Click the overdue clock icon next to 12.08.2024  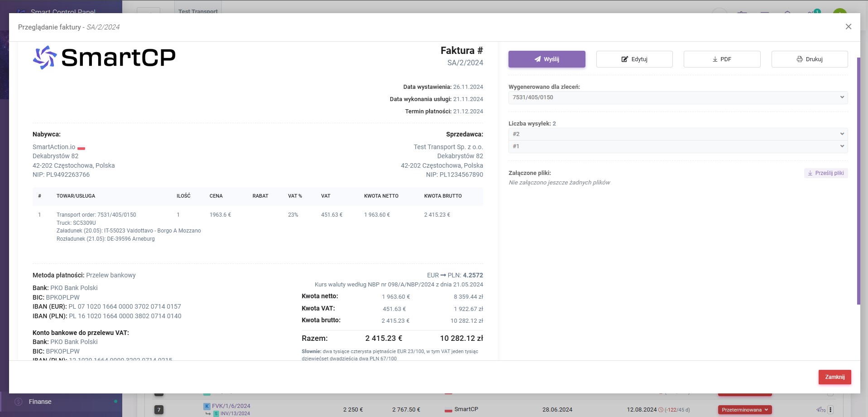tap(661, 410)
